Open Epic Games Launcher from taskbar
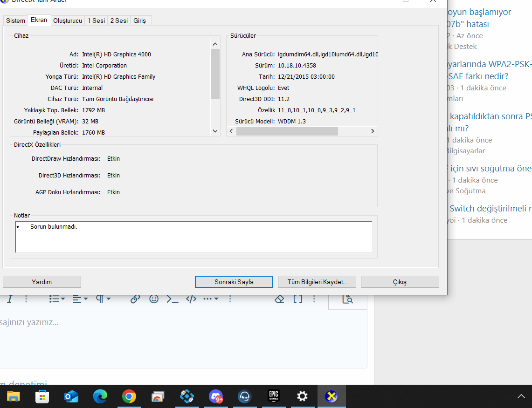Screen dimensions: 532x408 [274, 396]
